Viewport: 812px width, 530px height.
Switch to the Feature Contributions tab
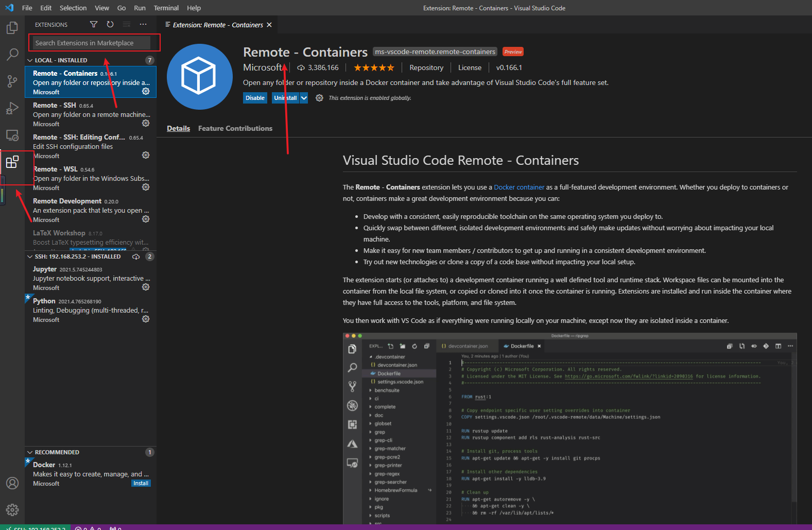(235, 129)
